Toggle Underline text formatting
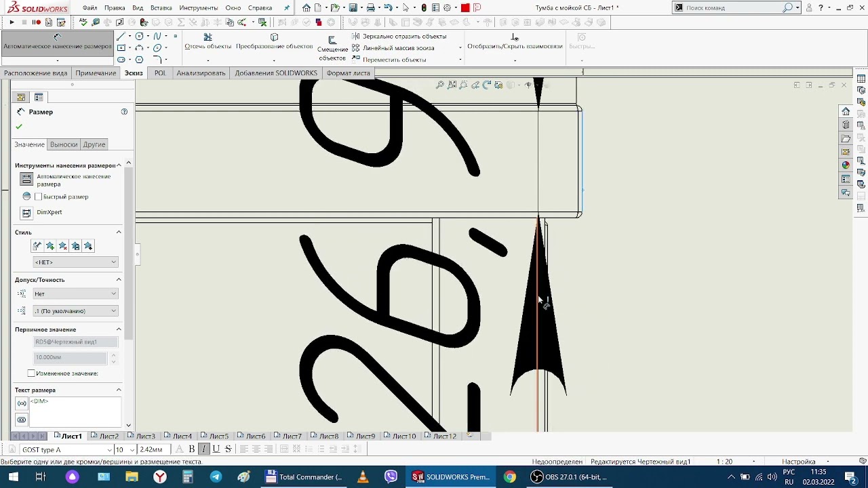This screenshot has width=868, height=488. 216,449
